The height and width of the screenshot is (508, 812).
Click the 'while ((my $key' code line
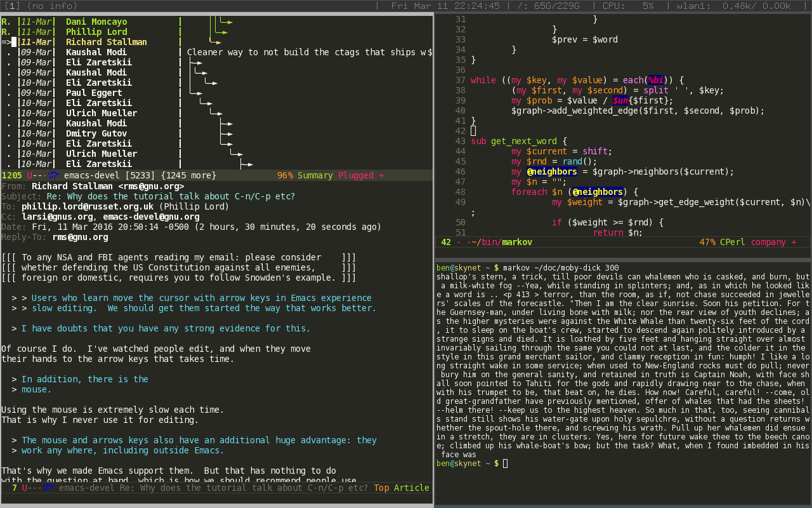tap(577, 80)
